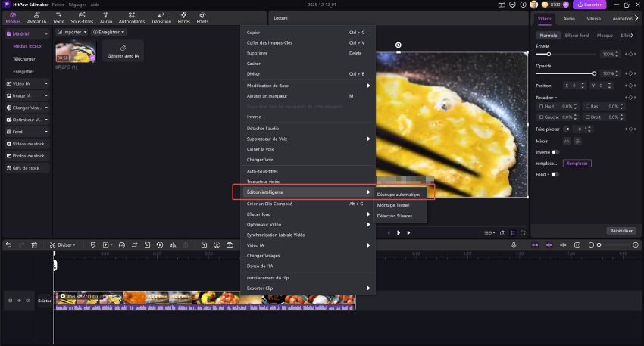Click the Réinitialiser button

tap(621, 231)
